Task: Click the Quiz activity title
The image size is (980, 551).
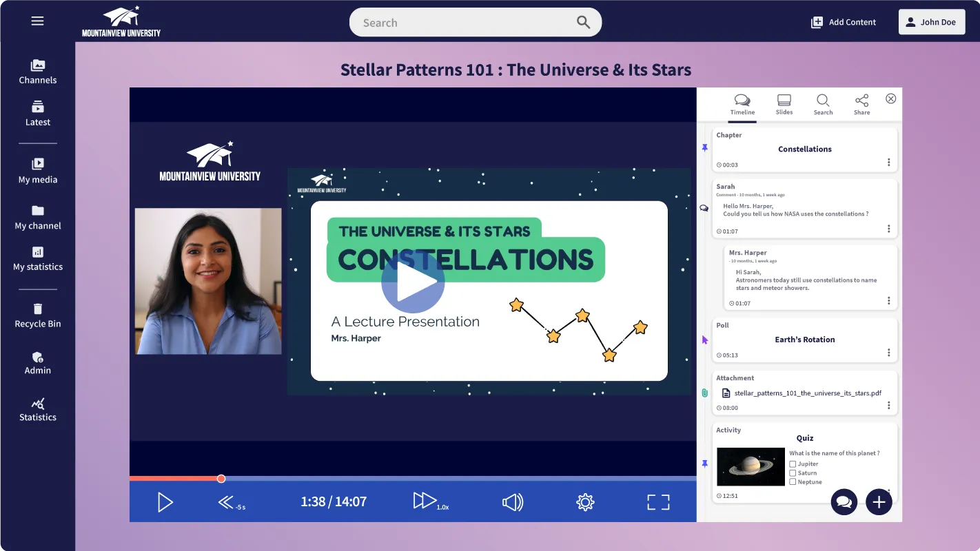Action: [x=805, y=438]
